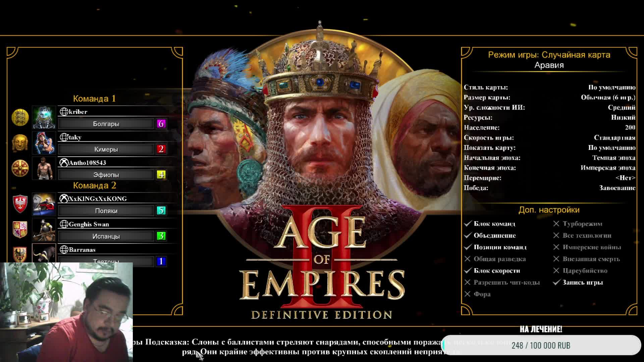Click the Доп. настройки section header

tap(549, 210)
